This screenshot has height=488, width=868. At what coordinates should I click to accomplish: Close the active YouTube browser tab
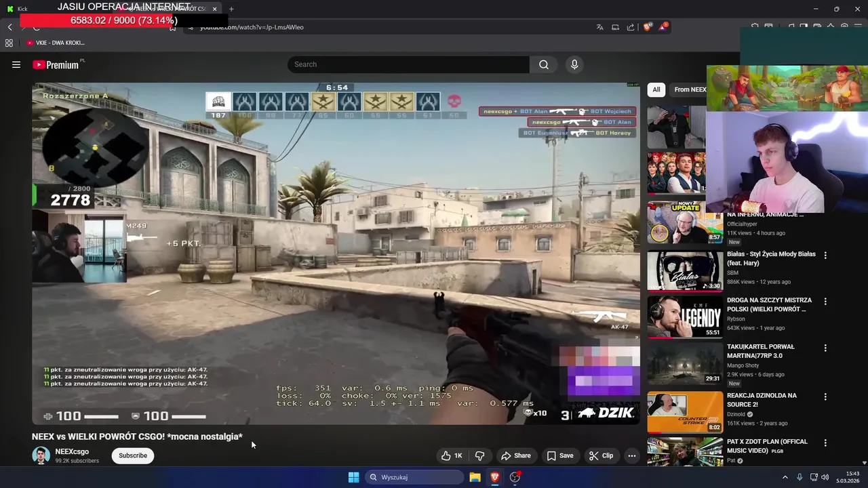pos(215,9)
